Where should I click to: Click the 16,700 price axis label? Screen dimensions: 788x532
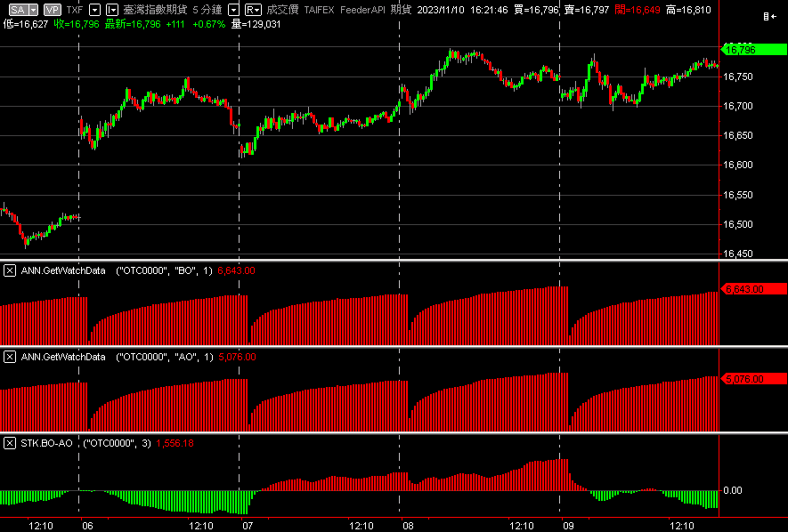738,107
